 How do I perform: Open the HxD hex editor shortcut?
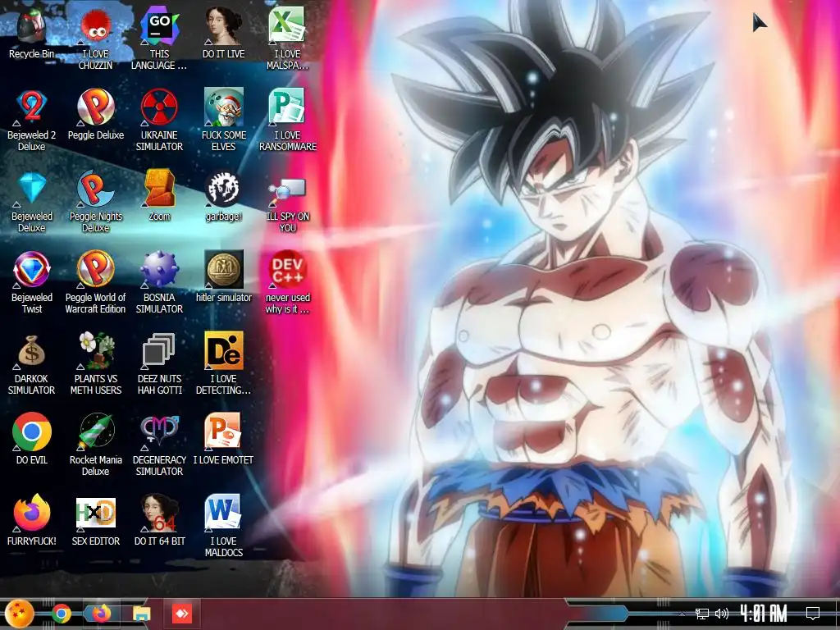click(95, 514)
